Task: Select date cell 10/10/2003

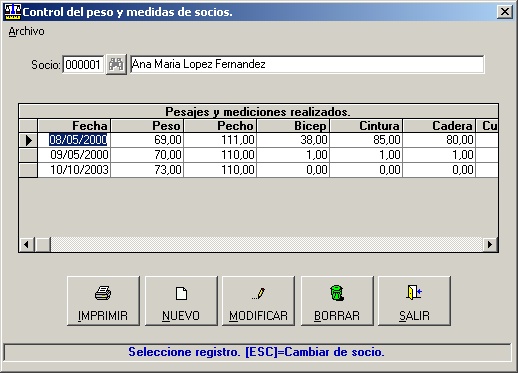Action: 74,170
